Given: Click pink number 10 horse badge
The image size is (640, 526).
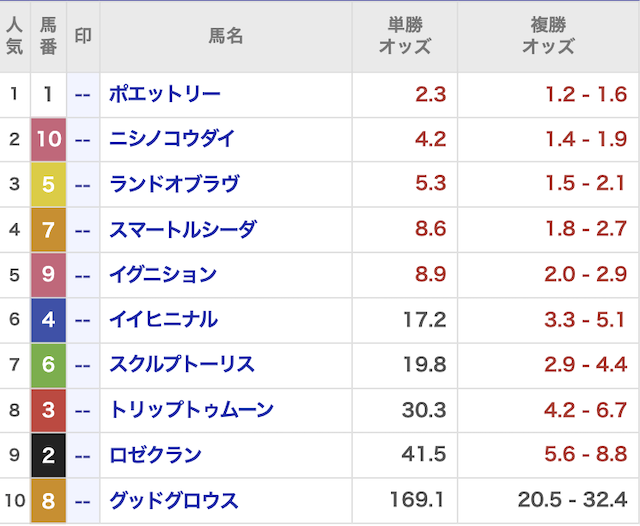Looking at the screenshot, I should pos(49,140).
